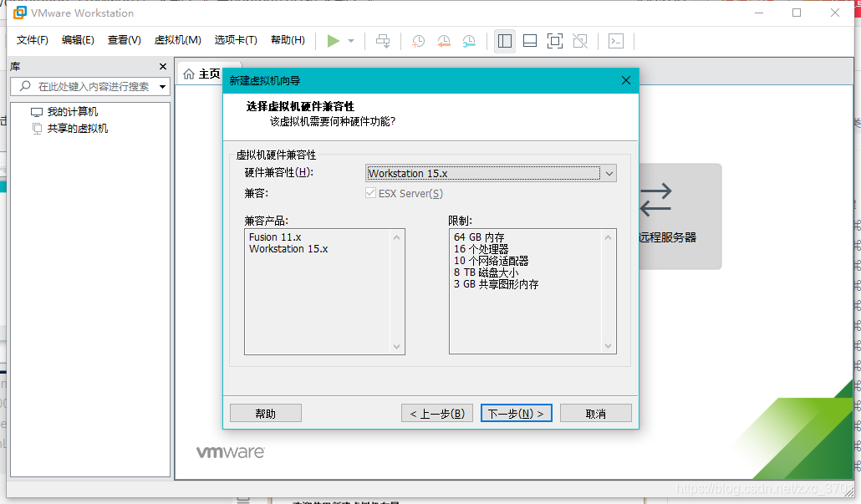Close the 库 library panel

(162, 66)
